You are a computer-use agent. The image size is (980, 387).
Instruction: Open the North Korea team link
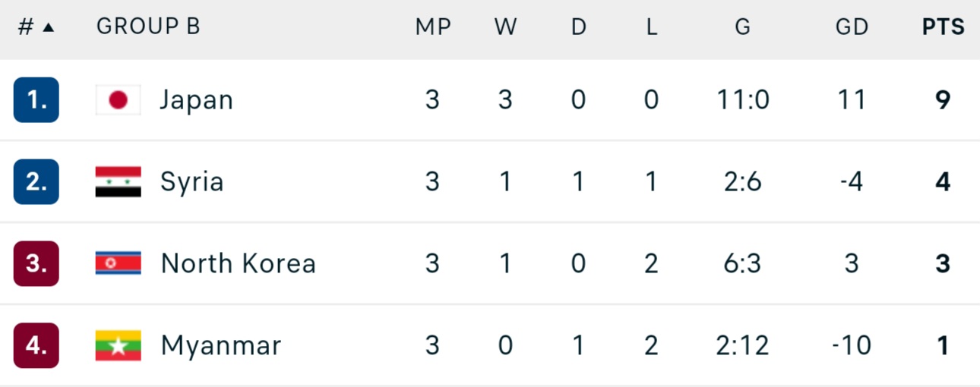point(238,263)
